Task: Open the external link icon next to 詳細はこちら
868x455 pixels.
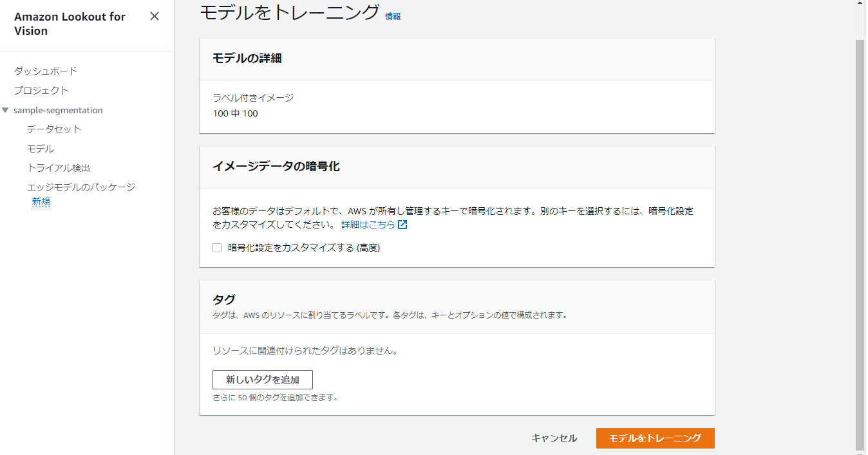Action: click(402, 225)
